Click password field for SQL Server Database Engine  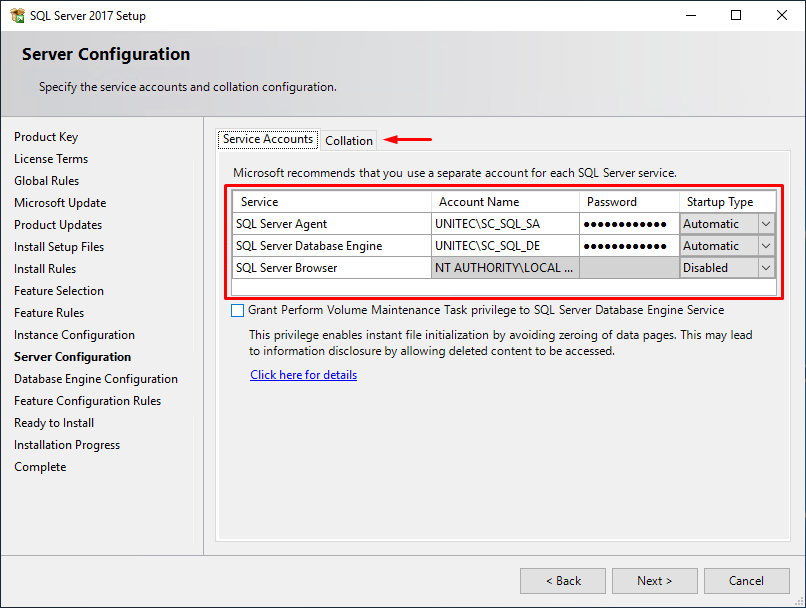tap(630, 246)
